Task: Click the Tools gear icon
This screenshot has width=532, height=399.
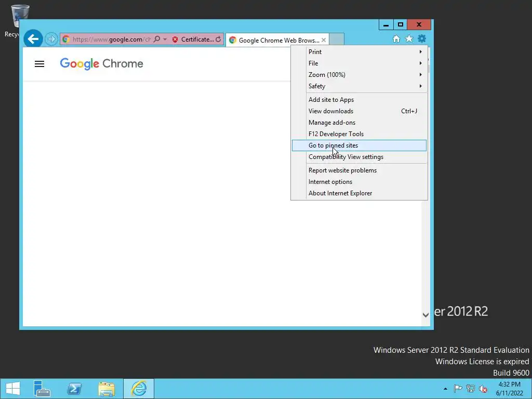Action: click(x=422, y=38)
